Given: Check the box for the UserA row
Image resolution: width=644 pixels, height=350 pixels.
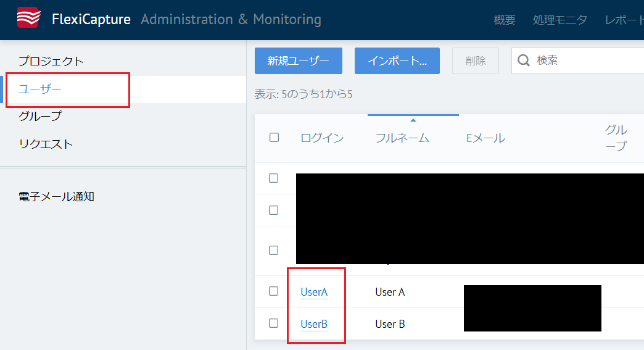Looking at the screenshot, I should (x=273, y=291).
